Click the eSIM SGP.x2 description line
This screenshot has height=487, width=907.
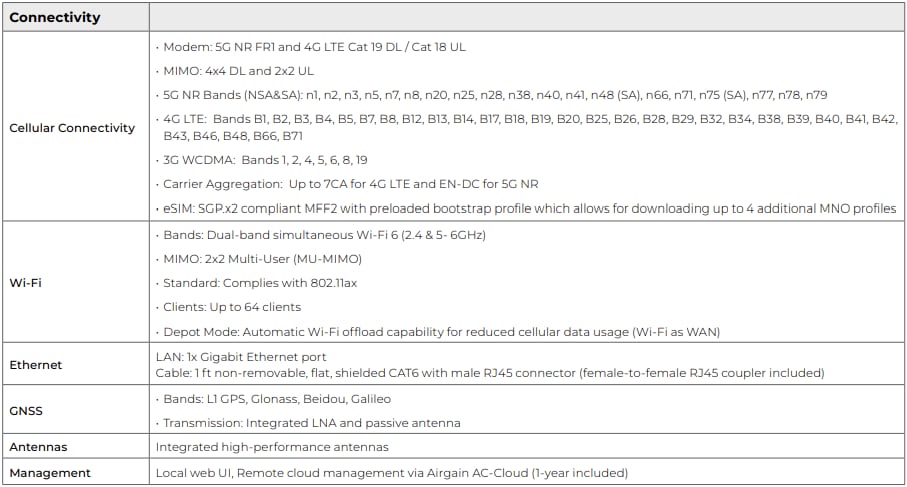click(527, 208)
